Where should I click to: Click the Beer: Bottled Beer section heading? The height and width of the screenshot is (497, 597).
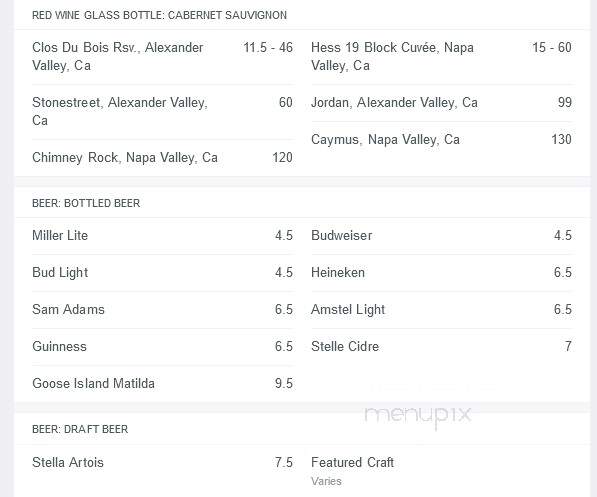click(x=86, y=203)
